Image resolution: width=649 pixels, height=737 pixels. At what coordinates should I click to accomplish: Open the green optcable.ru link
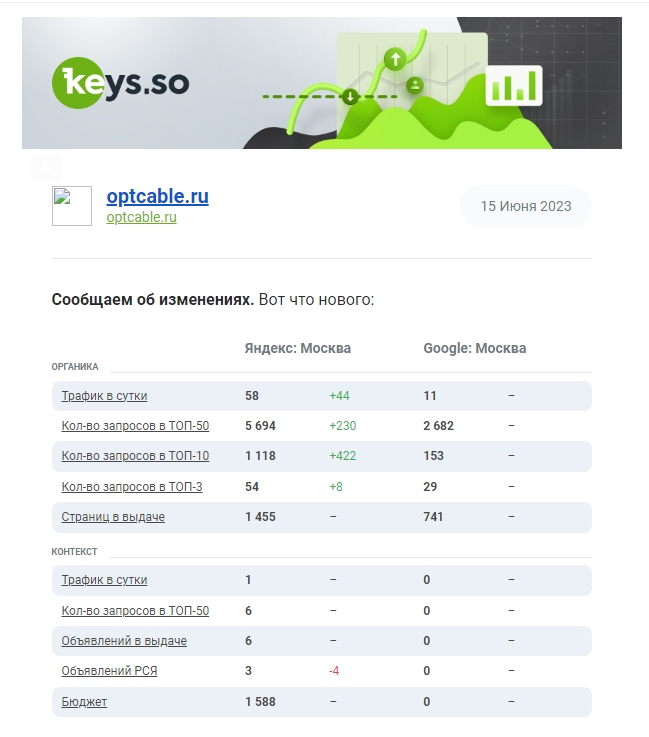(x=141, y=217)
